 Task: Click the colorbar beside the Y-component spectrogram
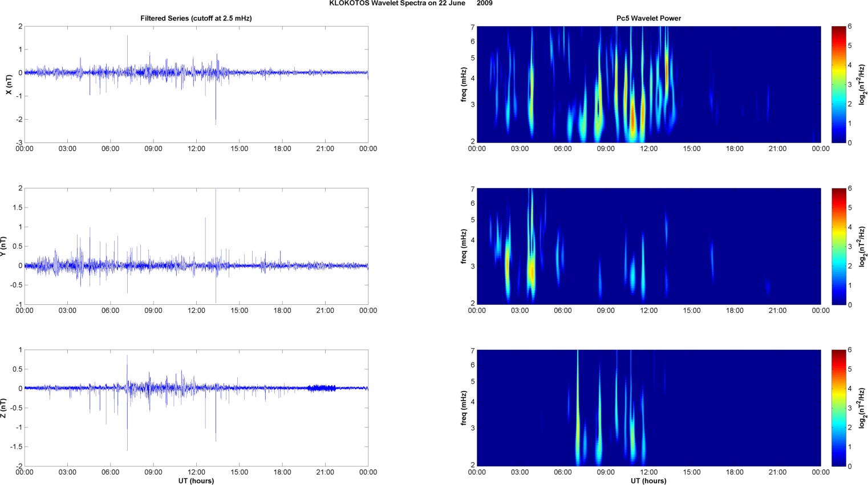(838, 246)
